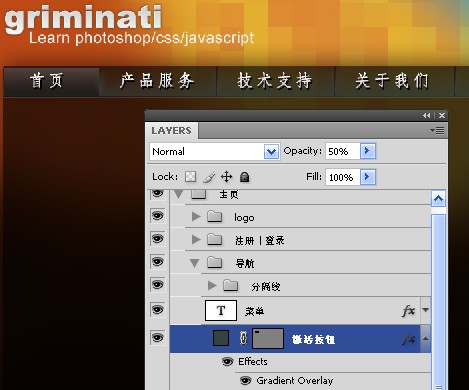Click the Gradient Overlay effect label
469x390 pixels.
tap(295, 380)
